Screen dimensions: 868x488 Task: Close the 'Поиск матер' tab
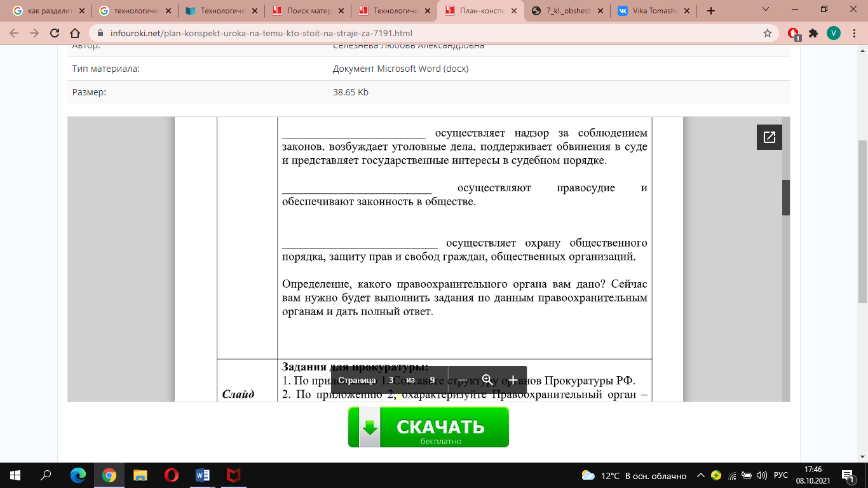click(341, 11)
